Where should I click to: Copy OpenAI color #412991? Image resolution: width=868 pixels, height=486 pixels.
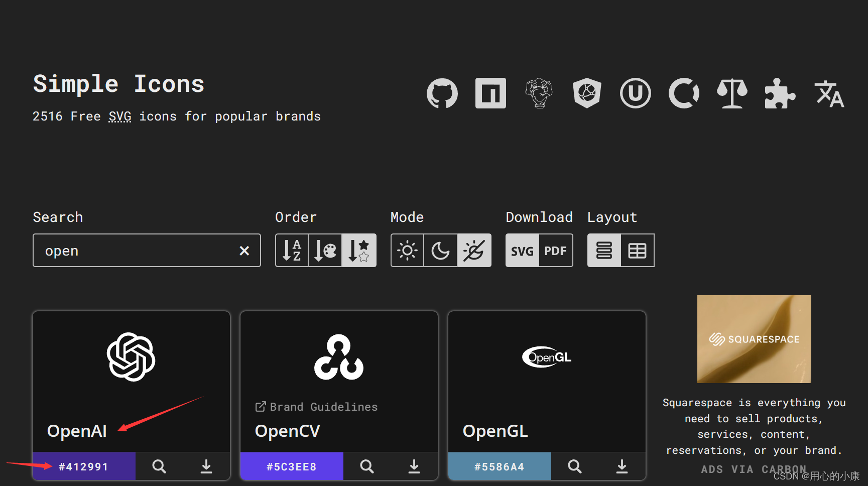tap(84, 466)
